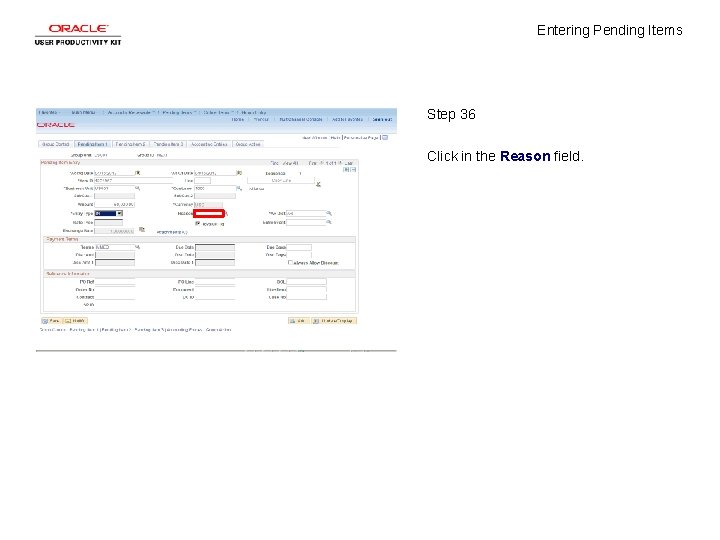Image resolution: width=720 pixels, height=540 pixels.
Task: Click in the Acctg Date input field
Action: 115,173
